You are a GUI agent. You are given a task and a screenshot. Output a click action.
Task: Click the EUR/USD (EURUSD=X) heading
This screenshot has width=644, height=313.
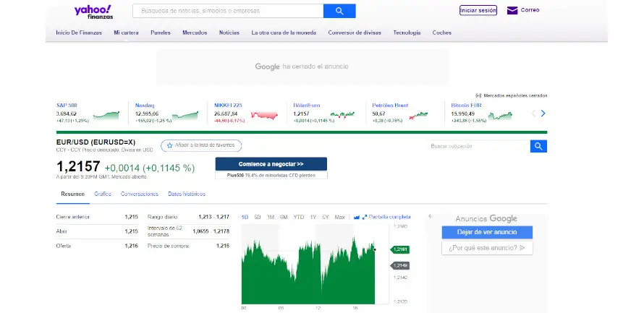point(96,142)
